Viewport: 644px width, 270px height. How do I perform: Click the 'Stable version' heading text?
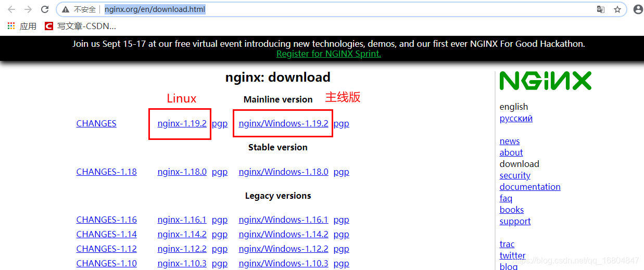point(278,147)
